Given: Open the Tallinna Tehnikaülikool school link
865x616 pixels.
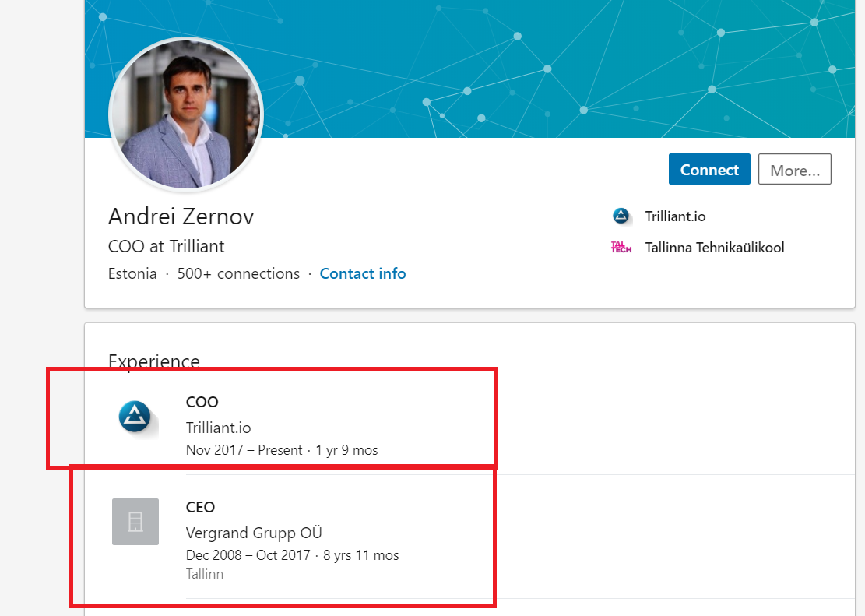Looking at the screenshot, I should click(x=715, y=248).
